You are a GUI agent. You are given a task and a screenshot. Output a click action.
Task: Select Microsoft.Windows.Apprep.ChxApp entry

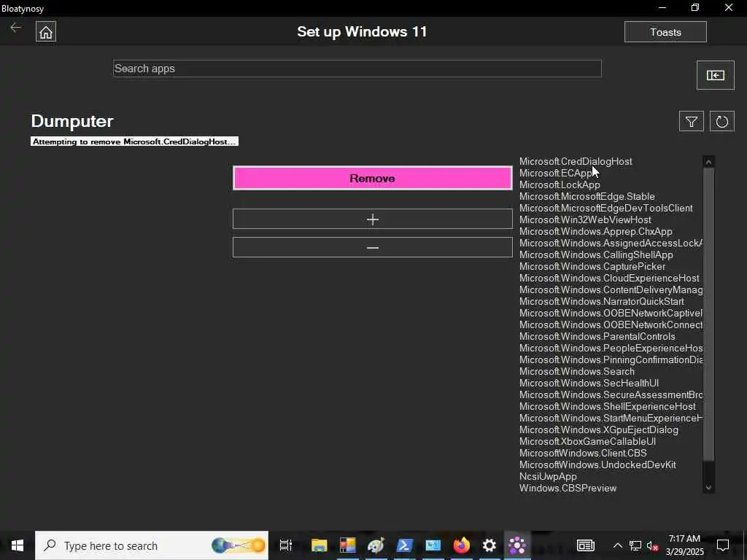pyautogui.click(x=595, y=231)
